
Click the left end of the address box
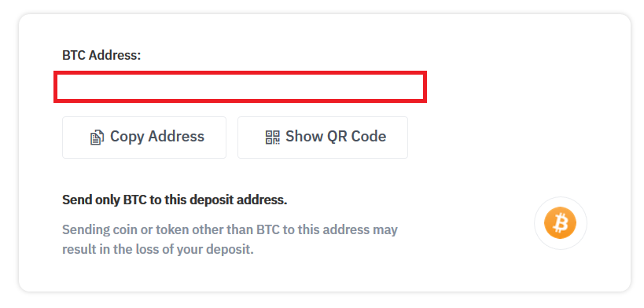[66, 86]
